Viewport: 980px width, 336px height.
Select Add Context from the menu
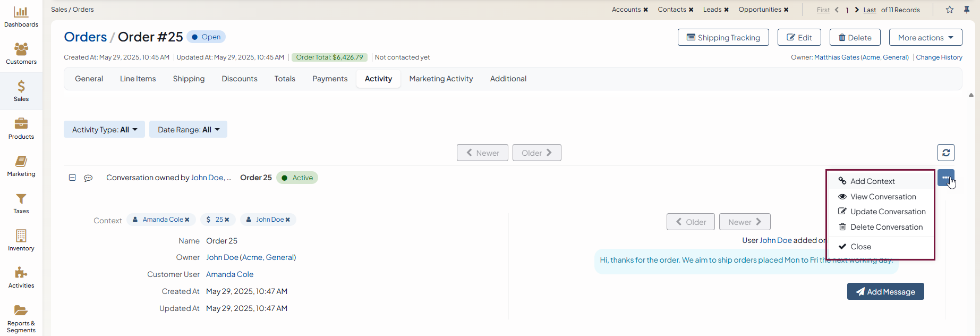(x=872, y=181)
